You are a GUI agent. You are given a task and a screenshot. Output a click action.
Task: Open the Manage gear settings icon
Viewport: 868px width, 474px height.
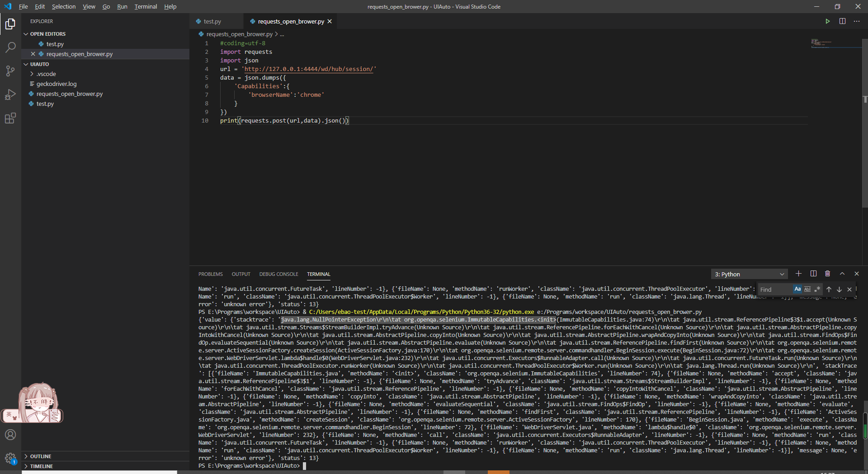point(10,458)
